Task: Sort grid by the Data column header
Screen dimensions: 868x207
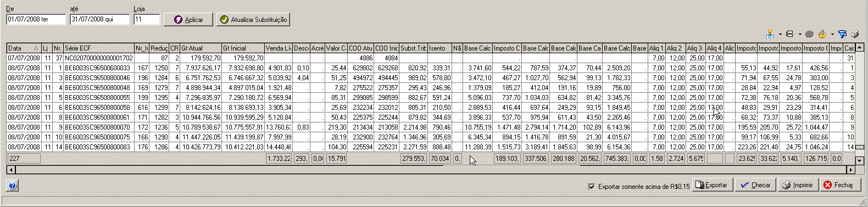Action: click(24, 48)
